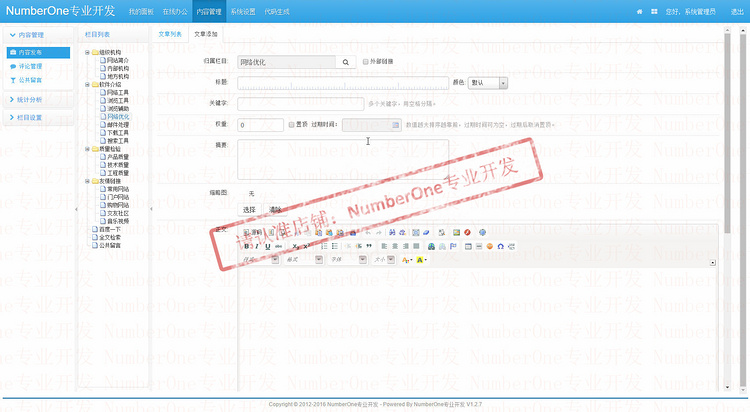The width and height of the screenshot is (750, 412).
Task: Apply Superscript formatting
Action: (x=307, y=246)
